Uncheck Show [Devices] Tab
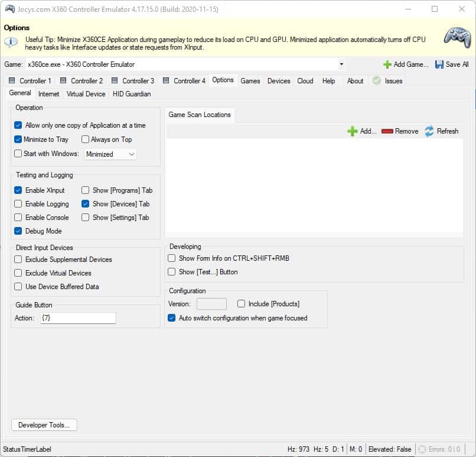This screenshot has width=476, height=457. click(85, 203)
